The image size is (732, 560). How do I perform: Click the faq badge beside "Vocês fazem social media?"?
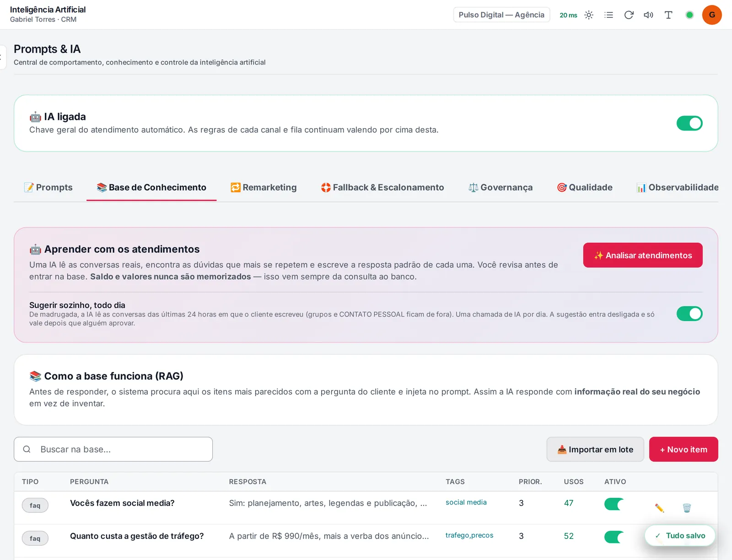point(35,506)
